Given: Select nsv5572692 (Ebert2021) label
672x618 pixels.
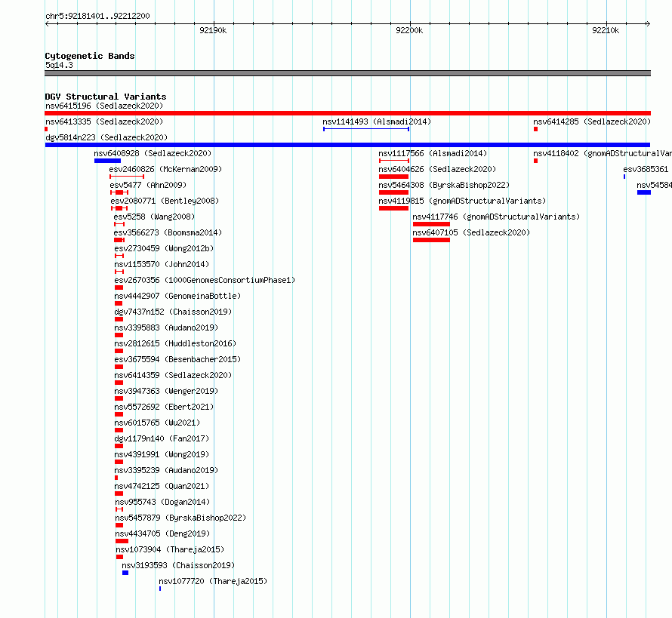Looking at the screenshot, I should click(x=164, y=407).
